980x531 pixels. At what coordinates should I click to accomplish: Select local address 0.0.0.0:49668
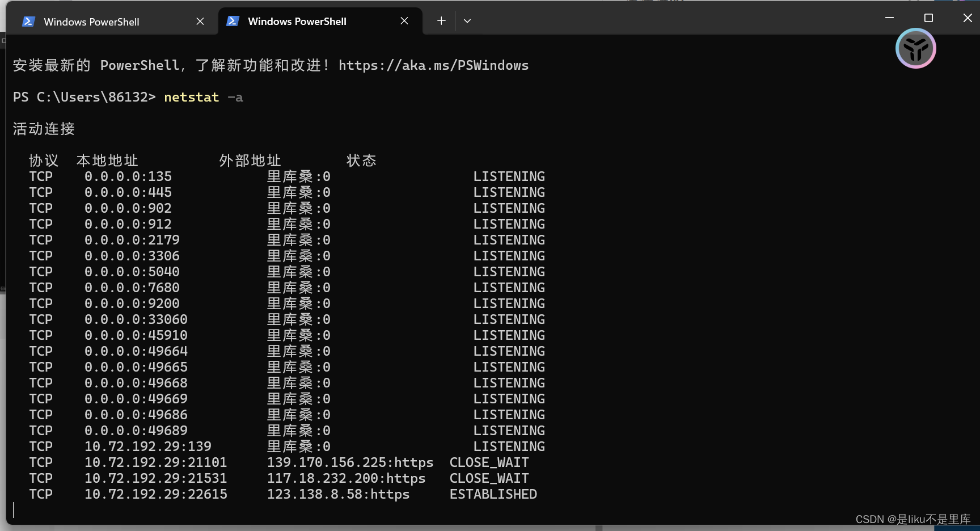coord(136,383)
